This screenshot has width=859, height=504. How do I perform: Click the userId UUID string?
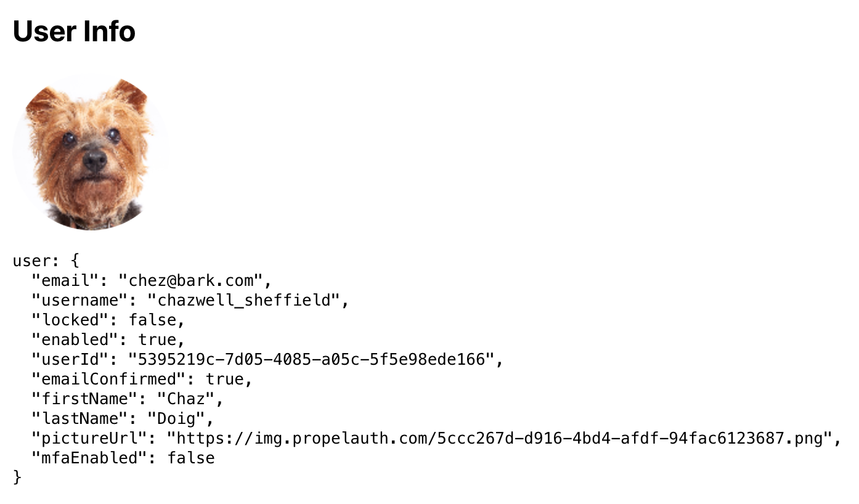point(311,360)
